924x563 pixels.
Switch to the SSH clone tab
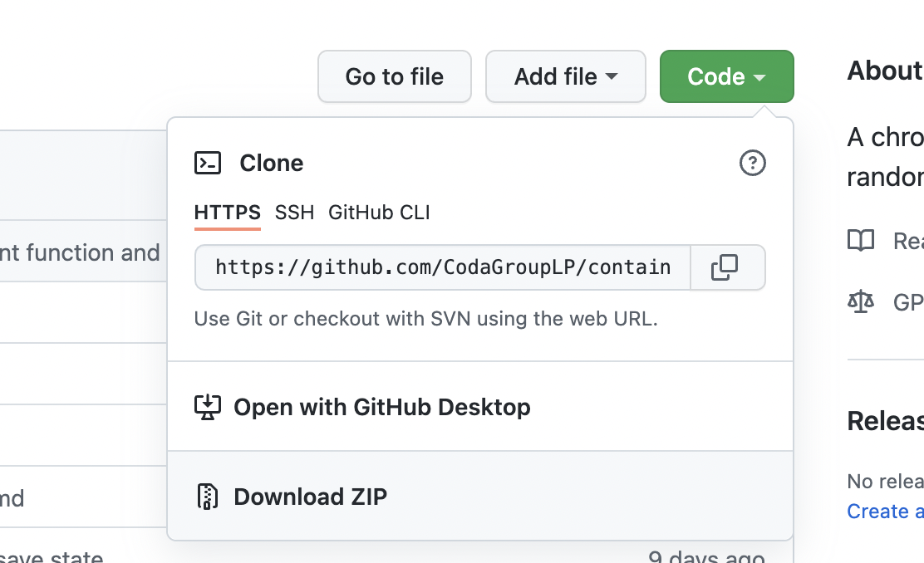coord(295,213)
